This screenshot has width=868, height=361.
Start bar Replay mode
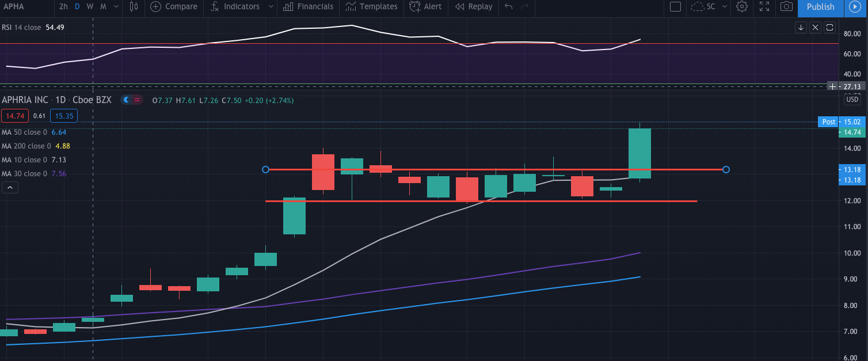[x=459, y=7]
